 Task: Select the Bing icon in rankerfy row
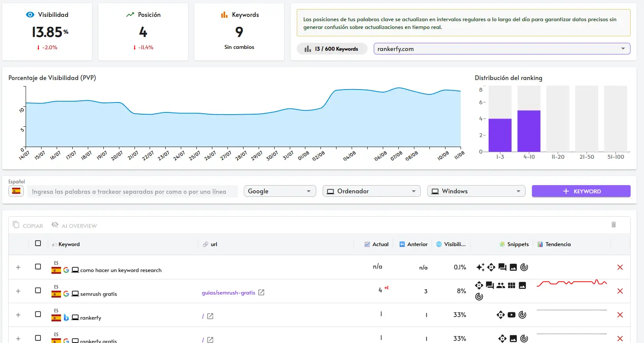pos(66,317)
